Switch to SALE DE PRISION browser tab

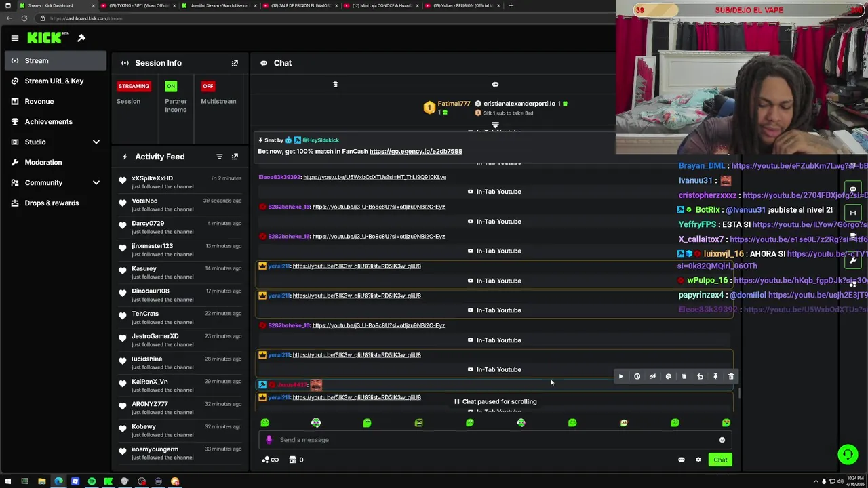[x=299, y=5]
